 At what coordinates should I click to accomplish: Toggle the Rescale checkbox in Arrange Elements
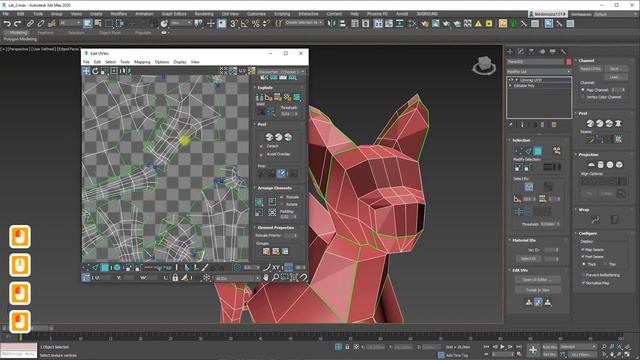click(282, 197)
